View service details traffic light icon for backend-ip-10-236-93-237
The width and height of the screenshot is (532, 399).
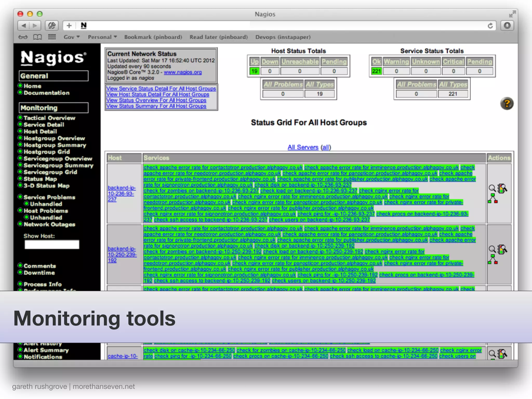pos(502,188)
